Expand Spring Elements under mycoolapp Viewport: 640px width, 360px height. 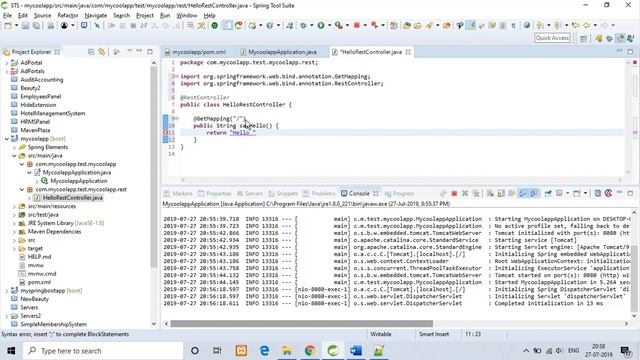(14, 147)
